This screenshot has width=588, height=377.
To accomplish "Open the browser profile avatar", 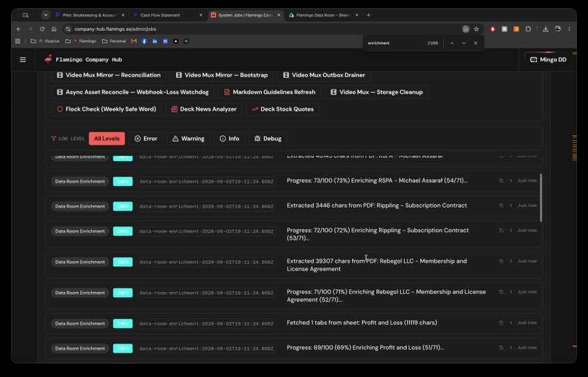I will tap(557, 29).
